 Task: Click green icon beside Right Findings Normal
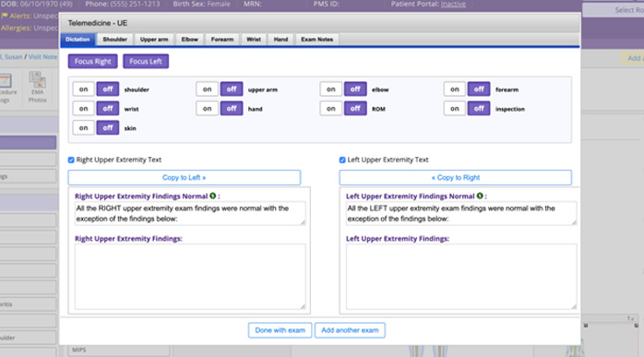[213, 196]
